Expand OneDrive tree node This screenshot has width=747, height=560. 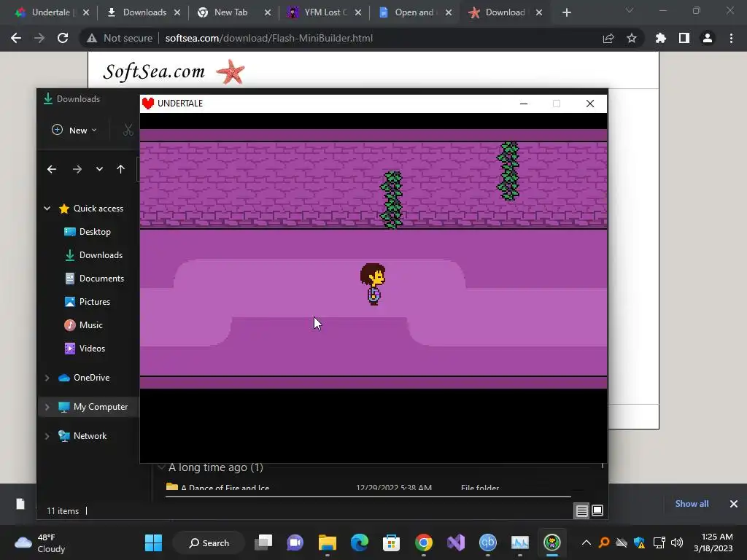(47, 378)
